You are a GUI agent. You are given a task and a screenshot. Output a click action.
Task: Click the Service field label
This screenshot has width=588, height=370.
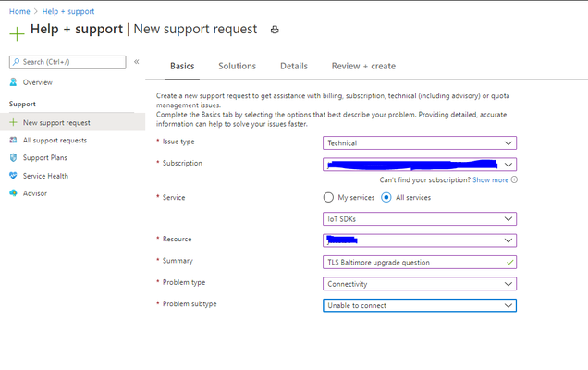coord(174,197)
